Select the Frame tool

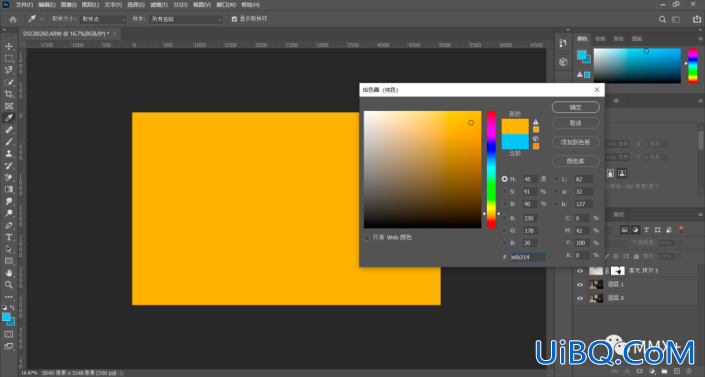click(9, 106)
